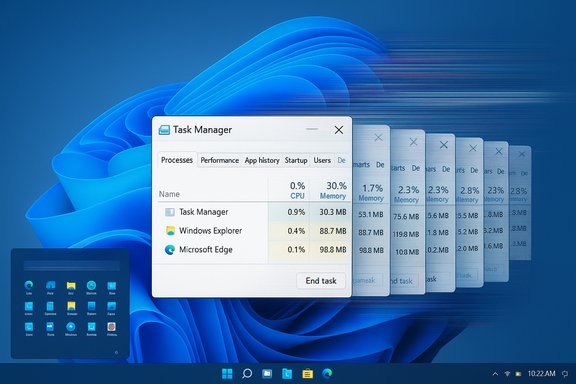Switch to the Performance tab
Viewport: 576px width, 384px height.
tap(220, 160)
